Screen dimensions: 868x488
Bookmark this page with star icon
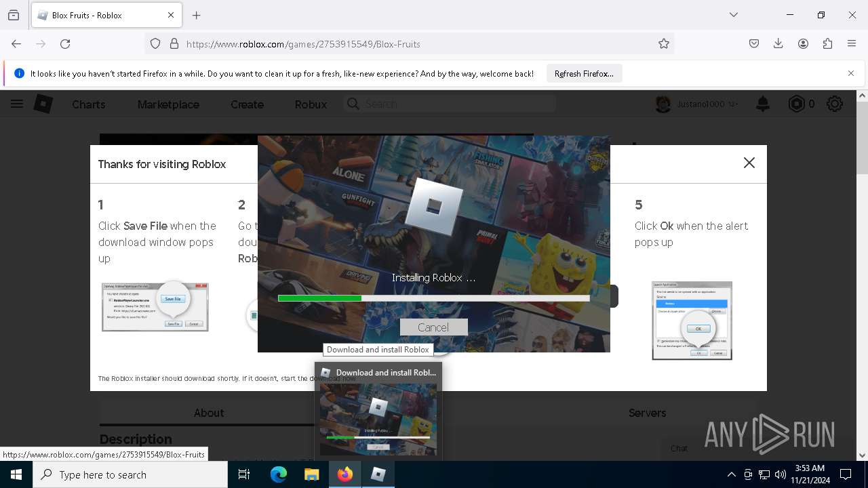[x=664, y=43]
